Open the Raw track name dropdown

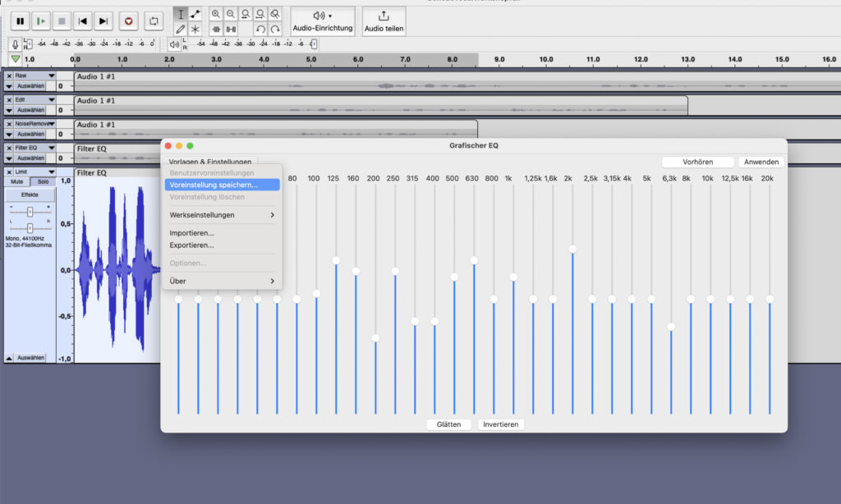pos(35,76)
